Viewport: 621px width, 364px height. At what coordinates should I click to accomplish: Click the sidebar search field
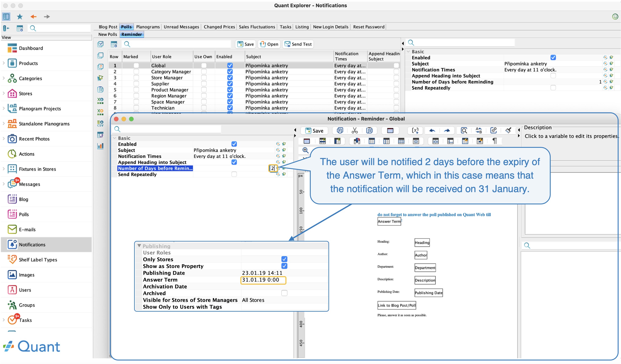point(59,28)
